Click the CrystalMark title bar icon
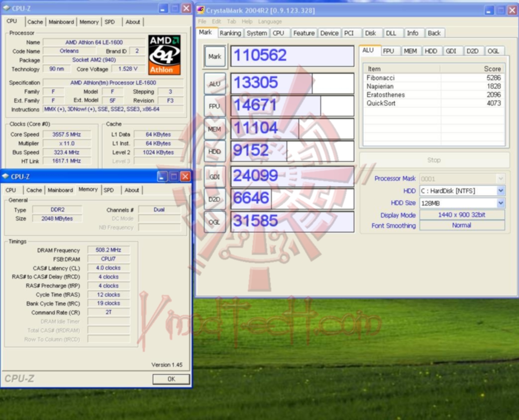 tap(200, 10)
